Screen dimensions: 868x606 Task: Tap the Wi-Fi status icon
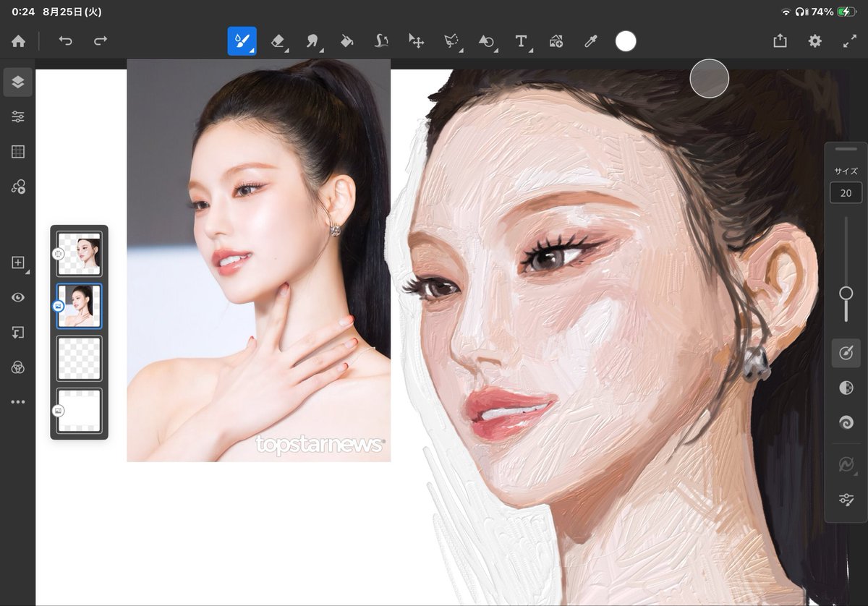[786, 12]
